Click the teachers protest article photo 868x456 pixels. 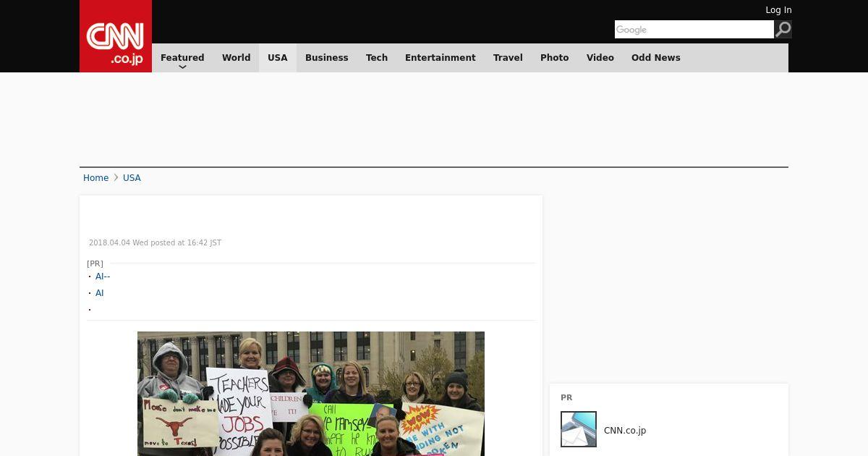pos(311,394)
